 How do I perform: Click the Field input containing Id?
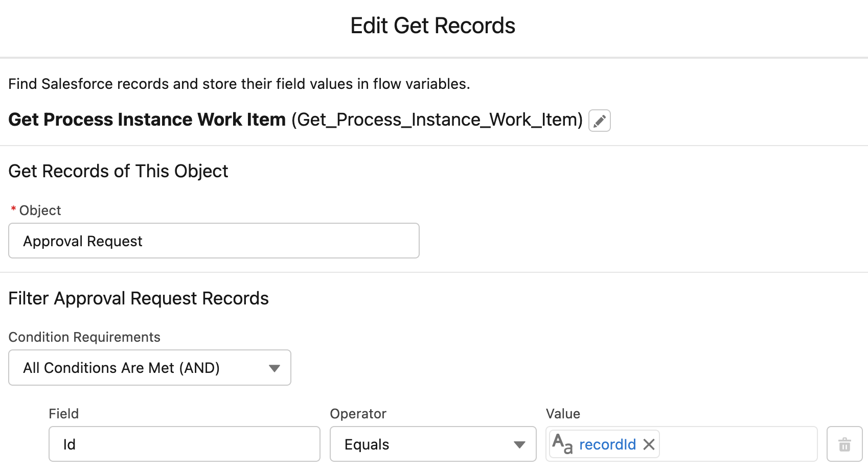pyautogui.click(x=184, y=444)
